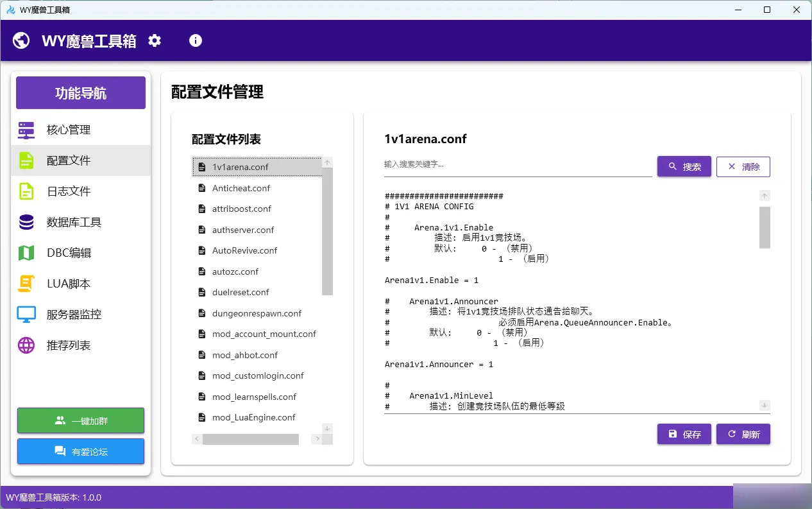Clear the search with 清除 button
This screenshot has width=812, height=509.
click(743, 167)
